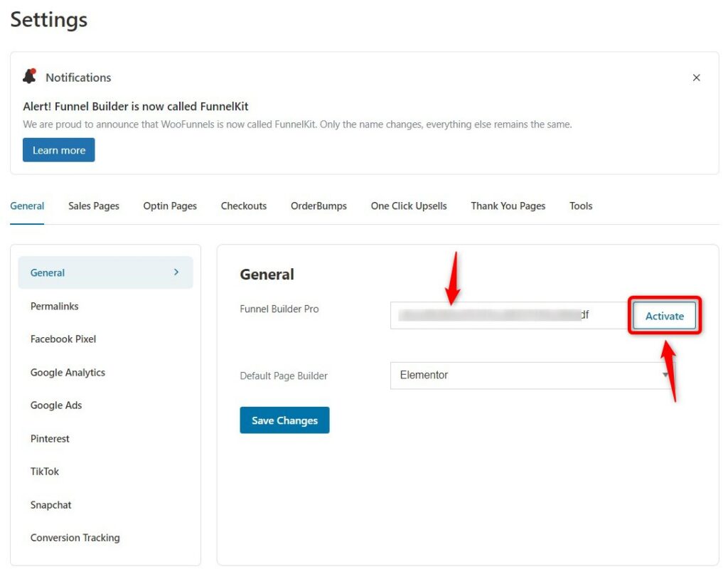The width and height of the screenshot is (728, 574).
Task: Click the Notifications title text
Action: (78, 78)
